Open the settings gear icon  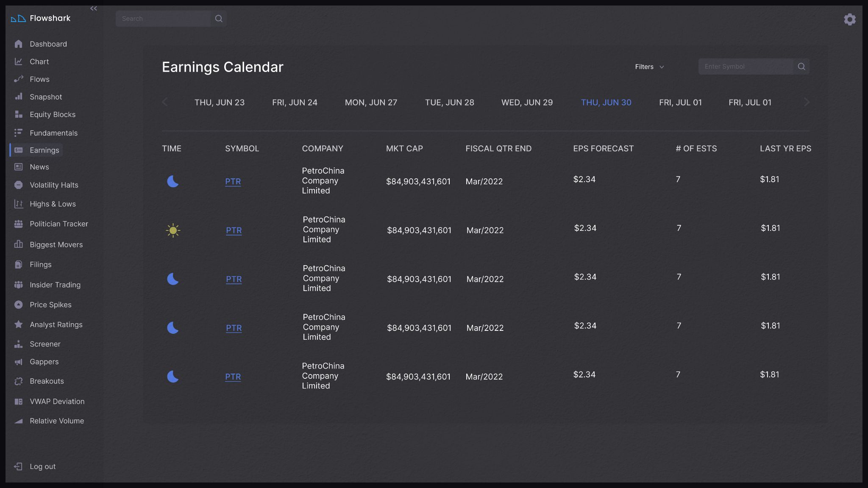coord(849,19)
